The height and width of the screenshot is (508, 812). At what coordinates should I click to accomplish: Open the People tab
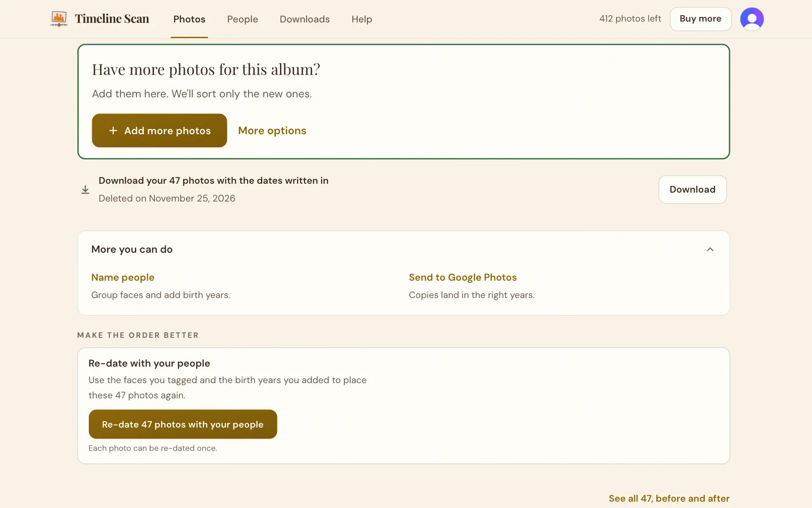[242, 19]
